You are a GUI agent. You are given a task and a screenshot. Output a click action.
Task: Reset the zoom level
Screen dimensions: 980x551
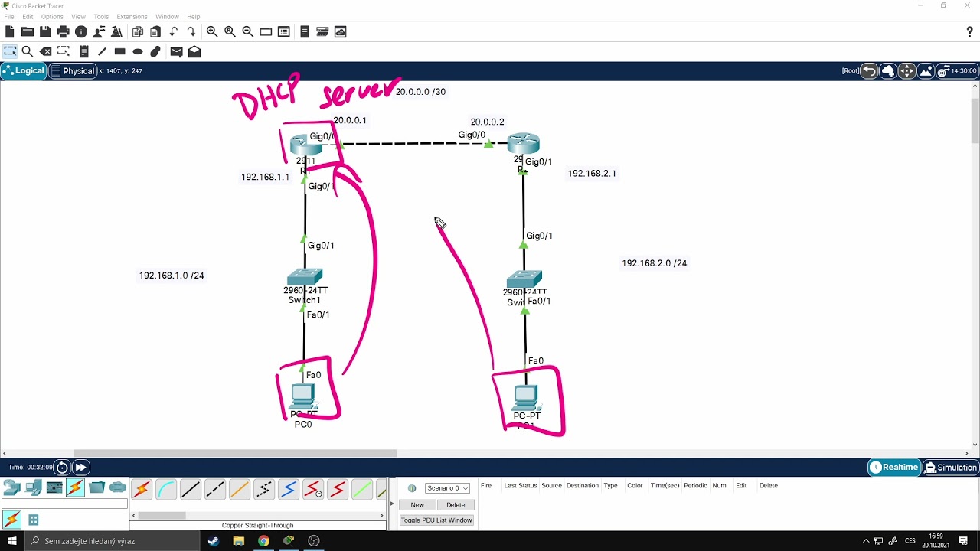(x=230, y=31)
